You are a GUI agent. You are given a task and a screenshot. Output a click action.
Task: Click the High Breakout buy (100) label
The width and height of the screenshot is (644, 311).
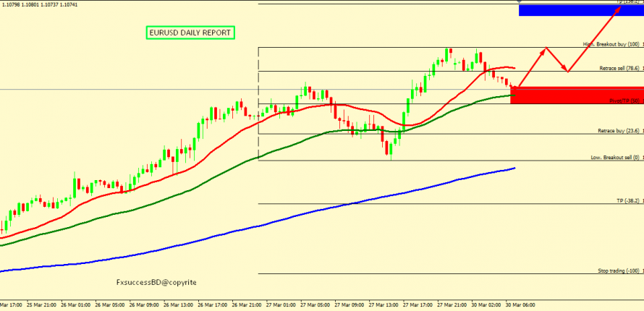[611, 44]
